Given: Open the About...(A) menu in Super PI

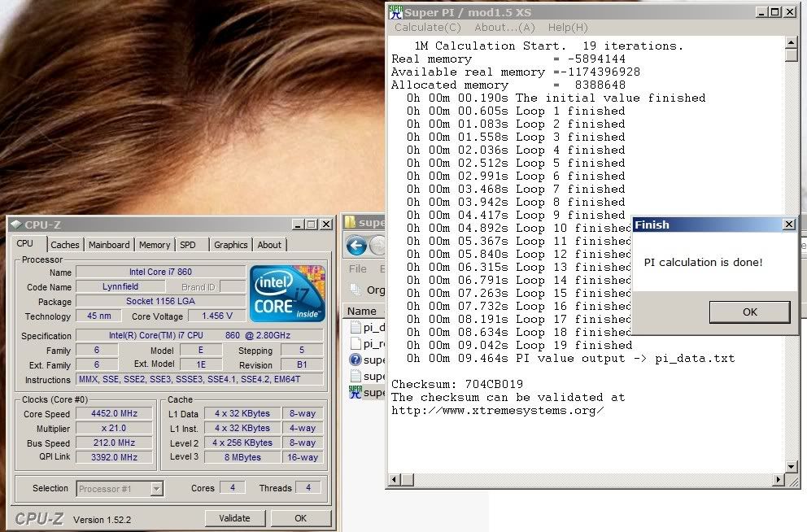Looking at the screenshot, I should [504, 28].
